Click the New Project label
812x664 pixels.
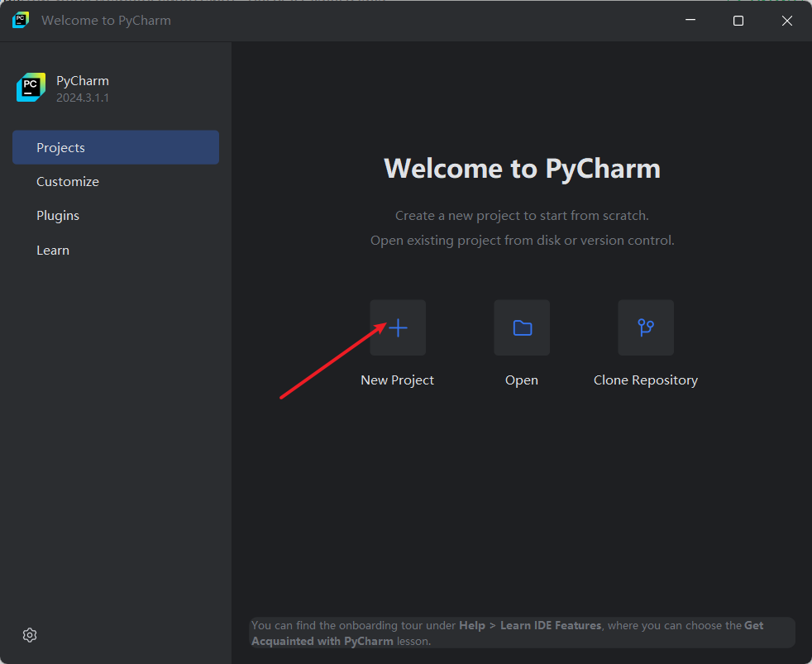click(x=397, y=380)
